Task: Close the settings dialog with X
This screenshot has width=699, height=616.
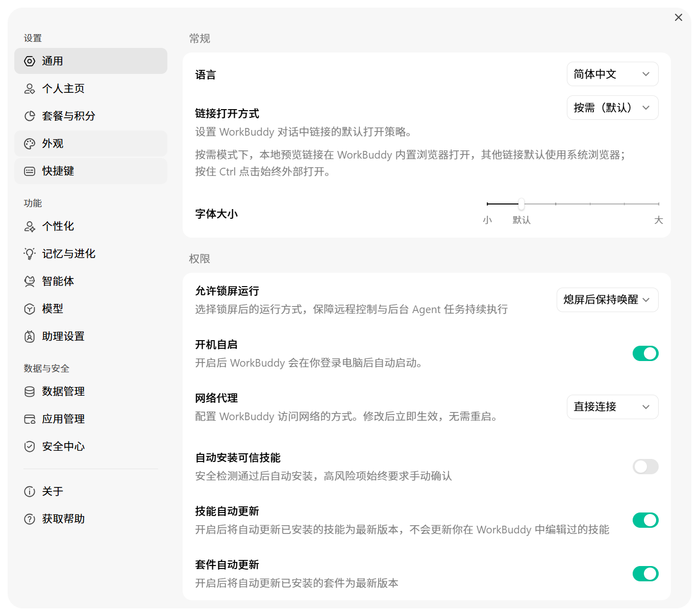Action: pyautogui.click(x=679, y=17)
